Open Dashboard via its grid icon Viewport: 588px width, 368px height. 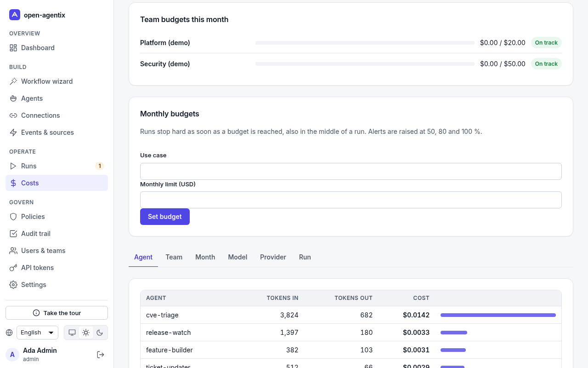pos(13,48)
